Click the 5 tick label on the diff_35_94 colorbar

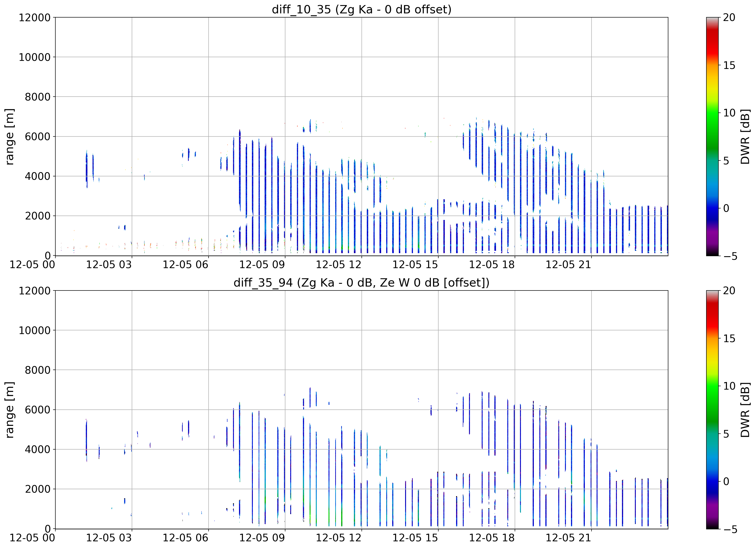pyautogui.click(x=726, y=434)
